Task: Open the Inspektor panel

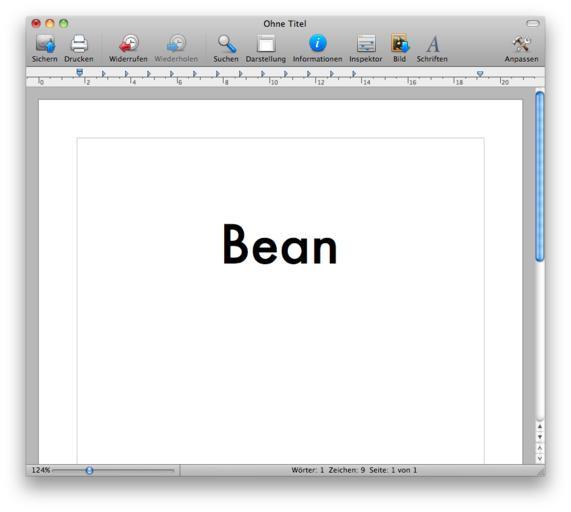Action: pyautogui.click(x=366, y=44)
